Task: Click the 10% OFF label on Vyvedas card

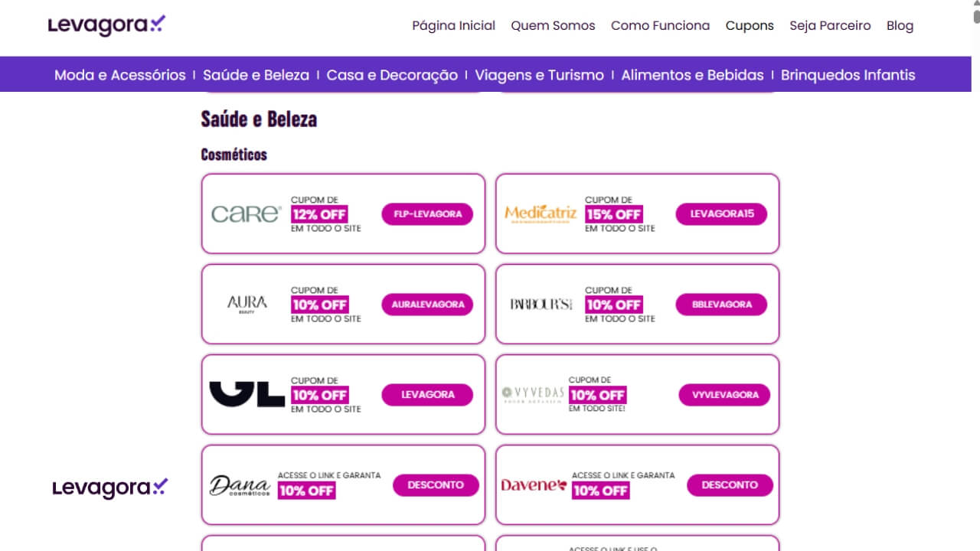Action: click(x=597, y=395)
